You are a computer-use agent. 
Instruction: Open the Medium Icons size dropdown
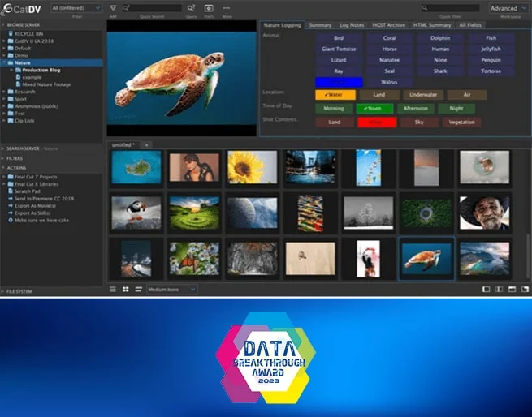171,289
